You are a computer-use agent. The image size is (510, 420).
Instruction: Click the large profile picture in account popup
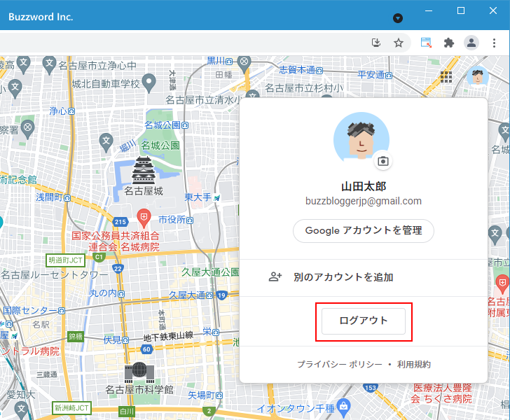tap(361, 139)
